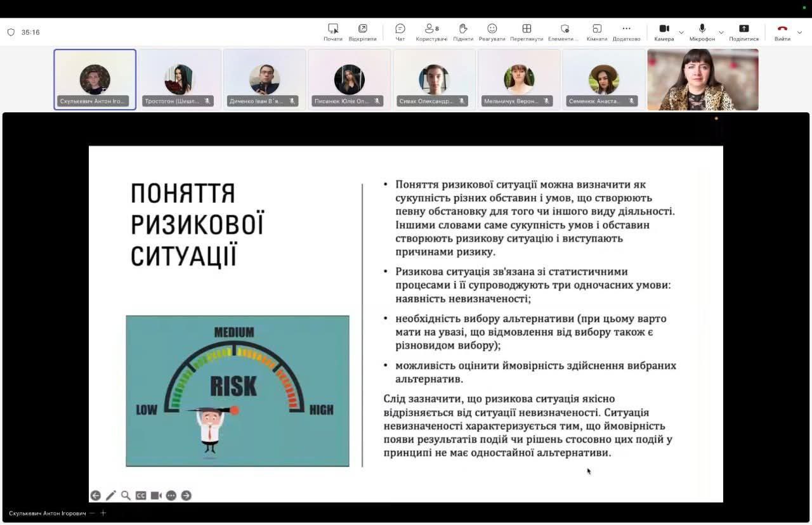Open the Переглянути view menu
The height and width of the screenshot is (525, 812).
527,32
